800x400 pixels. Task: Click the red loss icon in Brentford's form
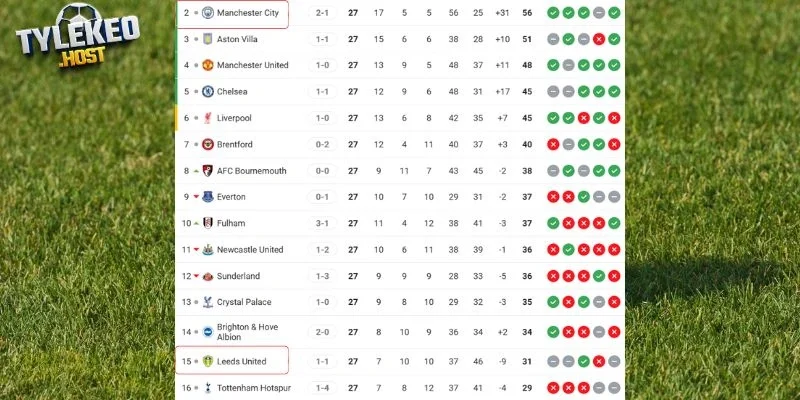click(553, 144)
